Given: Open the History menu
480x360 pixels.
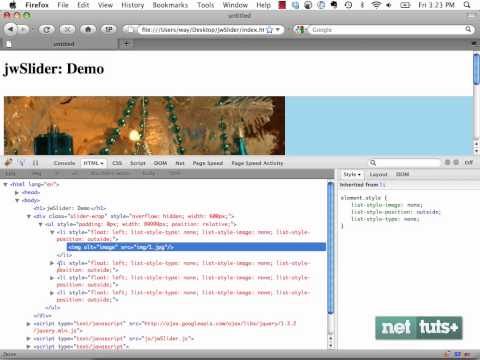Looking at the screenshot, I should (132, 5).
